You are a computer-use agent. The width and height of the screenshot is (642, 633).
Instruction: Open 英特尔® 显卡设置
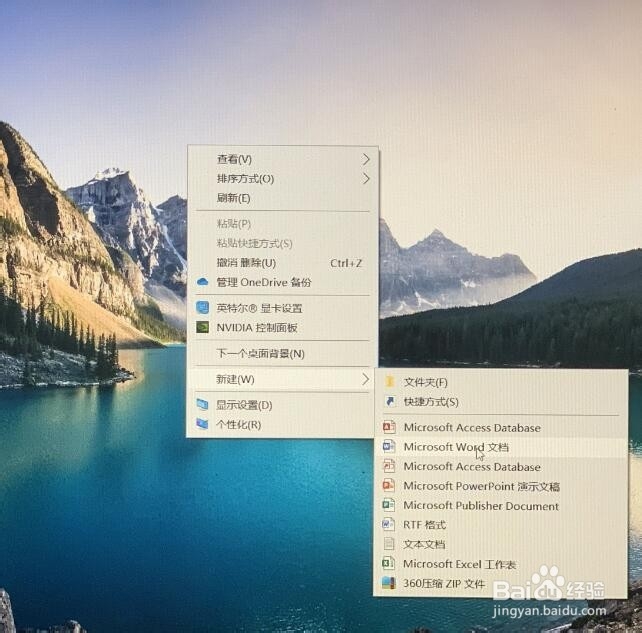pos(283,308)
